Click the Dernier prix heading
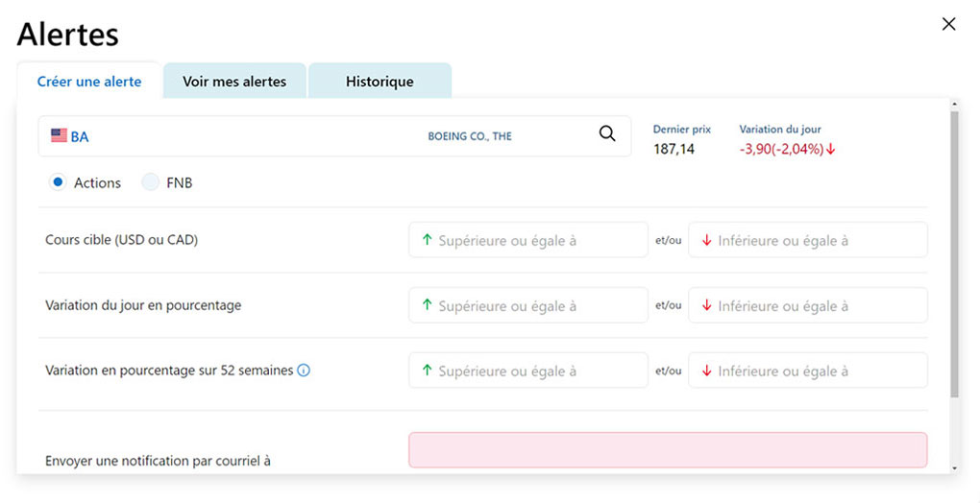The height and width of the screenshot is (503, 980). (x=682, y=130)
